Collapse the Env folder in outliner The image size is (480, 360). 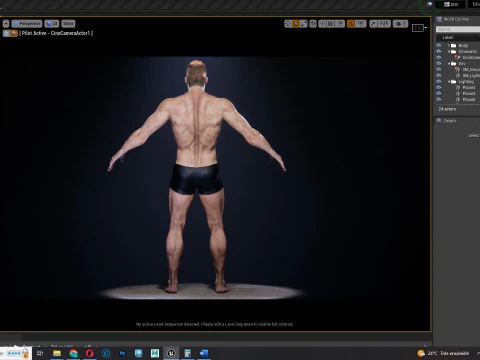pyautogui.click(x=449, y=63)
